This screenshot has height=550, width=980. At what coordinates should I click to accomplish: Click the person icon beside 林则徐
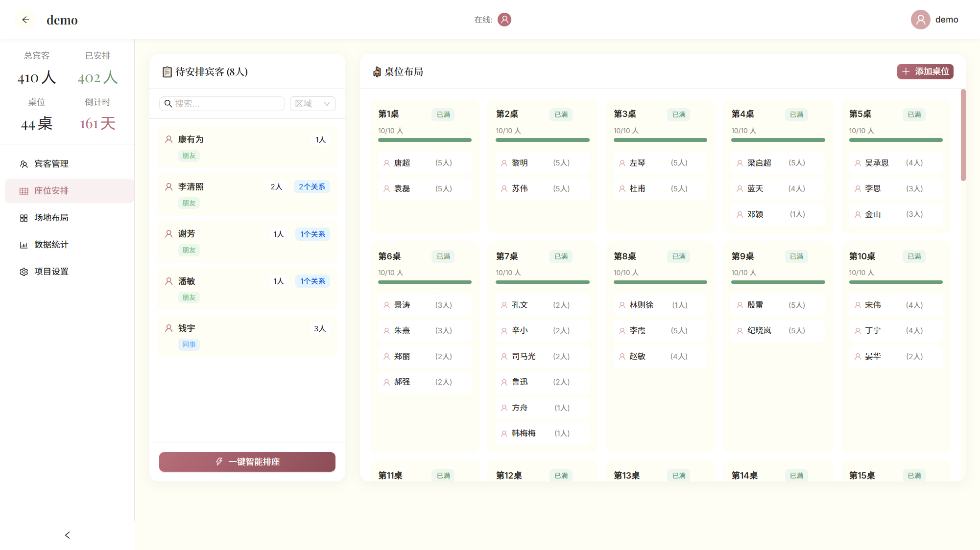tap(622, 305)
